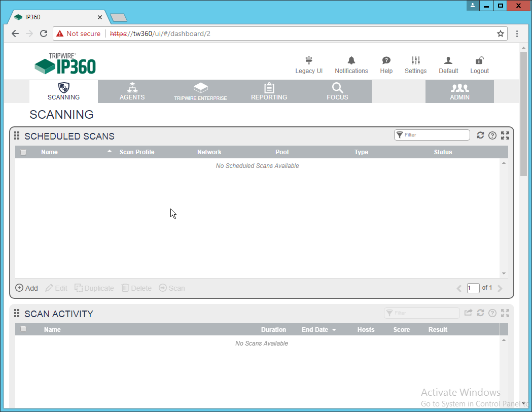Open Chrome user profile button
The width and height of the screenshot is (532, 412).
click(x=473, y=6)
